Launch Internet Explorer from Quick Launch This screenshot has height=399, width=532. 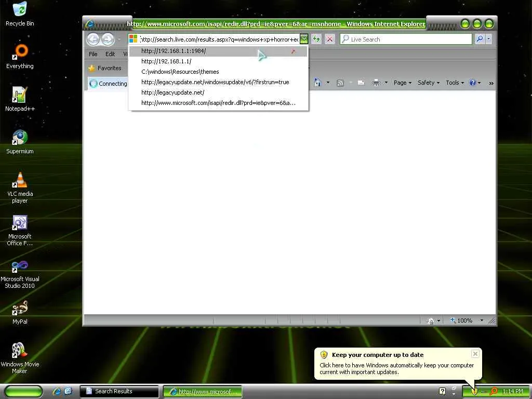[57, 391]
